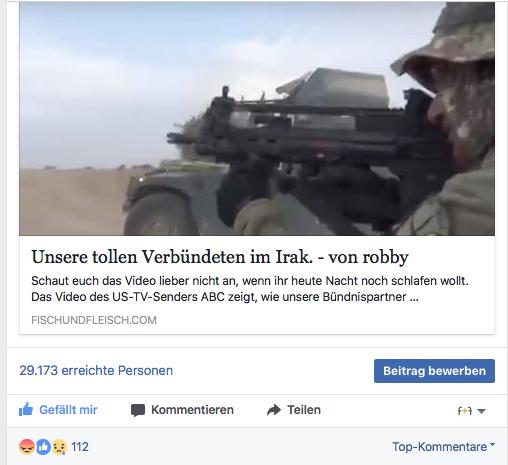Click the Teilen share arrow icon
This screenshot has width=508, height=465.
tap(274, 410)
